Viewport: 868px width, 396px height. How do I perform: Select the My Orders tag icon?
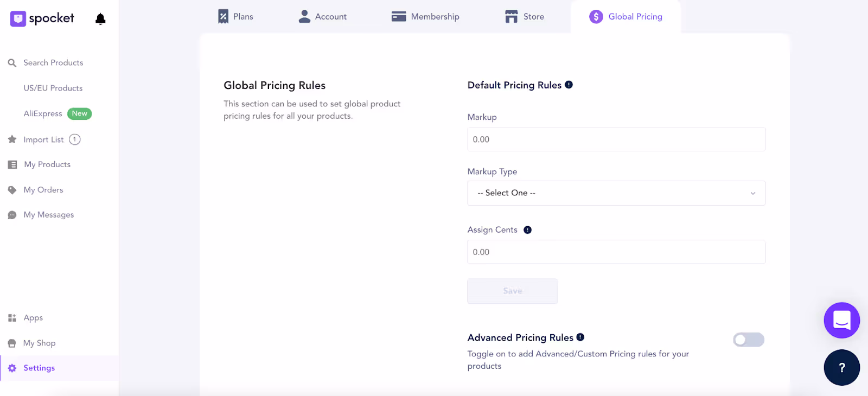[12, 189]
